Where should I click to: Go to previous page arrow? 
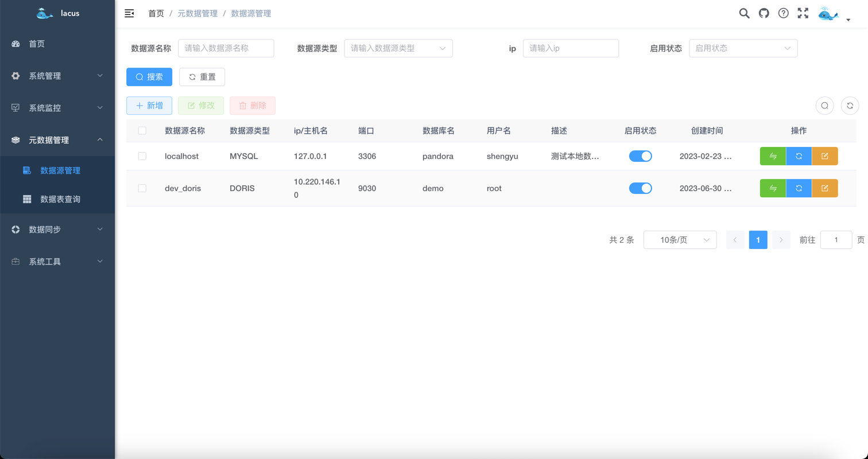tap(735, 240)
